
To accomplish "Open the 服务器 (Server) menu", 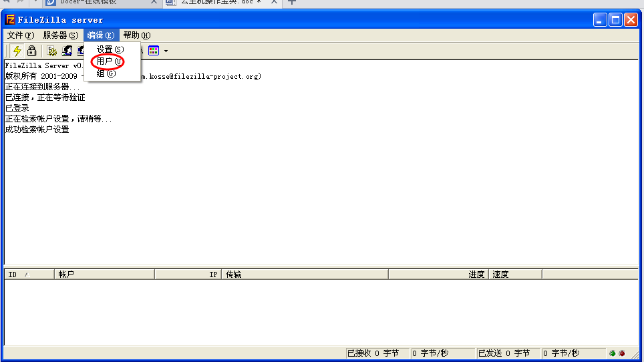I will pos(60,35).
